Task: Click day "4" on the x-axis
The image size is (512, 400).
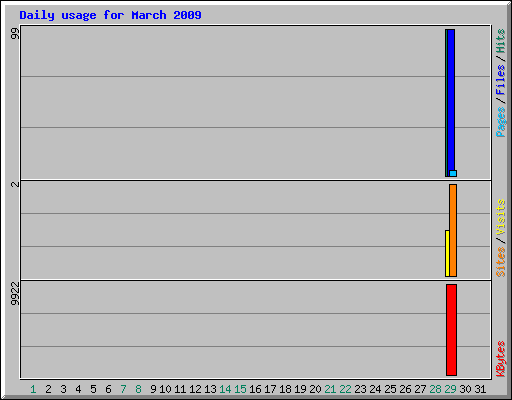Action: [x=78, y=389]
